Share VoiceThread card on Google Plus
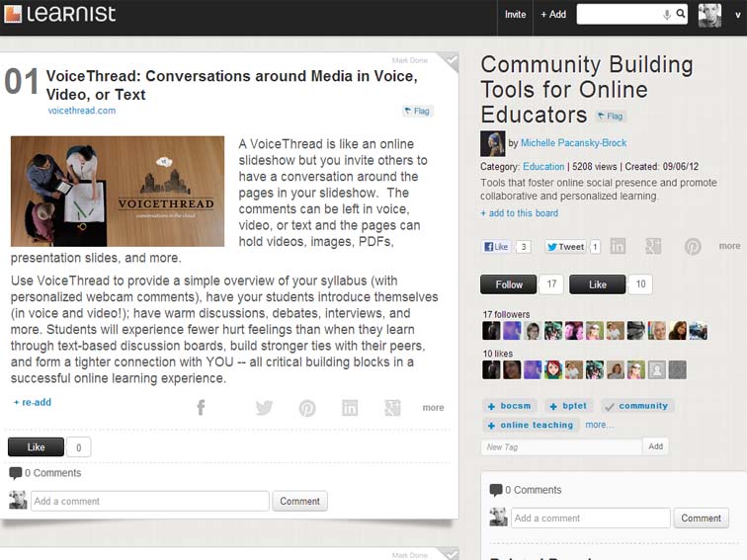This screenshot has height=560, width=747. (x=392, y=408)
